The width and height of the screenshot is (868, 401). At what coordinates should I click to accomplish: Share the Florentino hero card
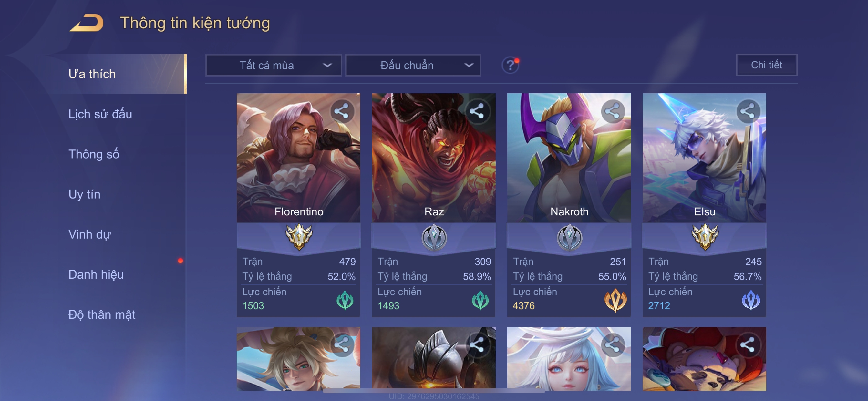(x=342, y=111)
